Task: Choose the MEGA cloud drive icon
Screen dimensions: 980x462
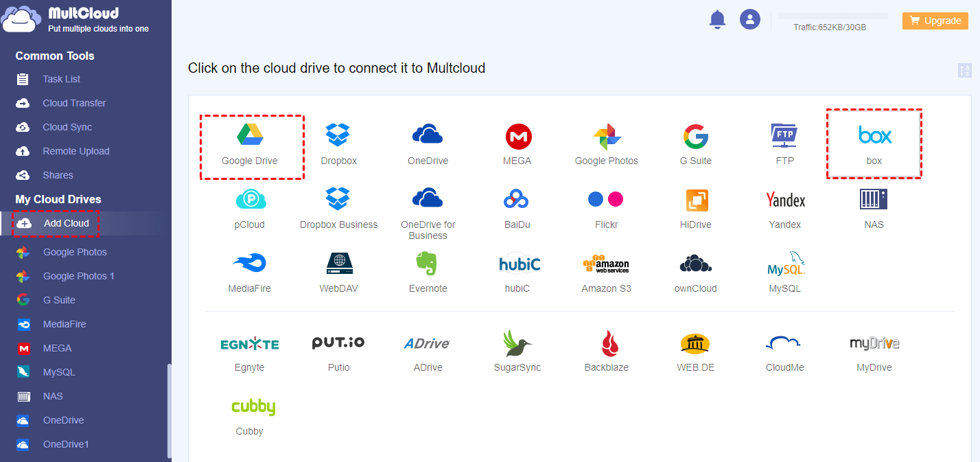Action: tap(517, 137)
